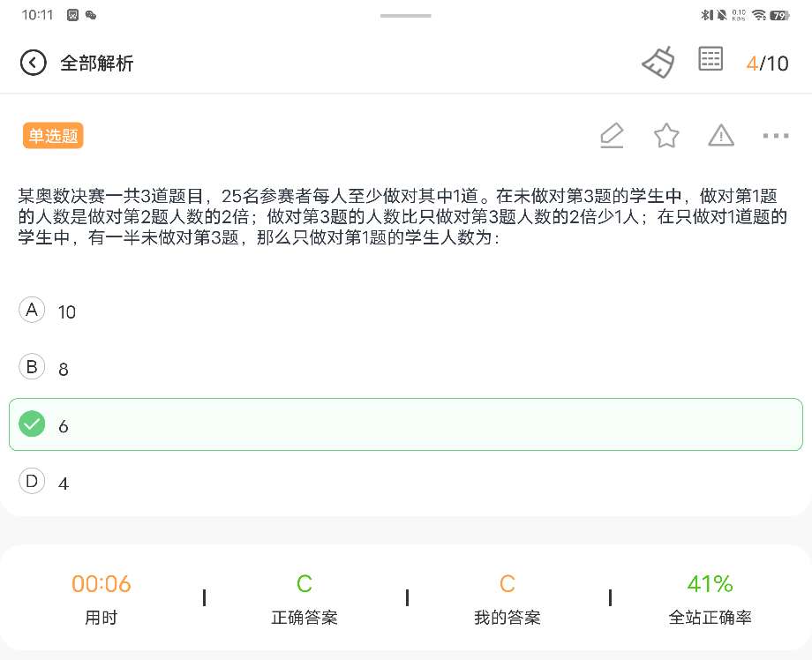Tap the top drag handle bar

[405, 16]
